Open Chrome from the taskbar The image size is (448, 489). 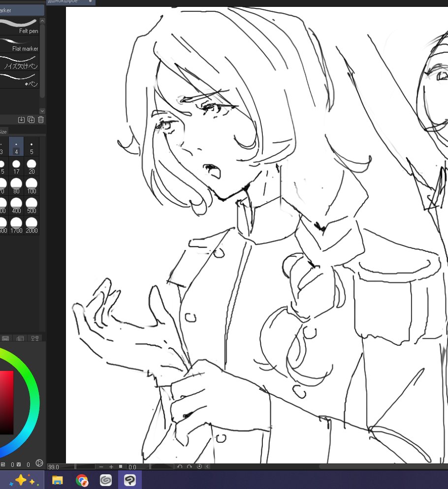82,480
